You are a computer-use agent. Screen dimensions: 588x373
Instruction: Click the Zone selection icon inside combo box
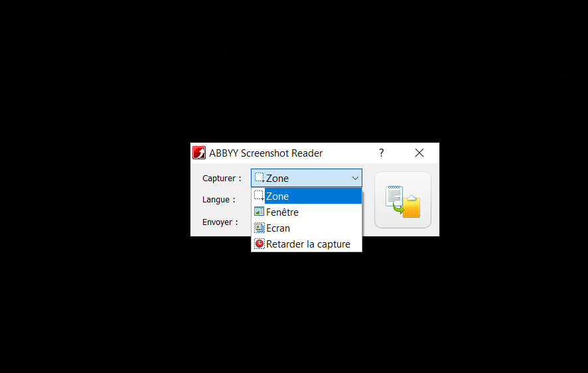259,178
